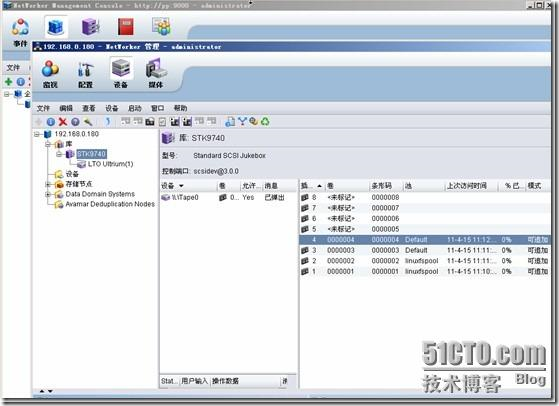Image resolution: width=559 pixels, height=406 pixels.
Task: Open the 文件 menu in the Console window
Action: tap(13, 68)
